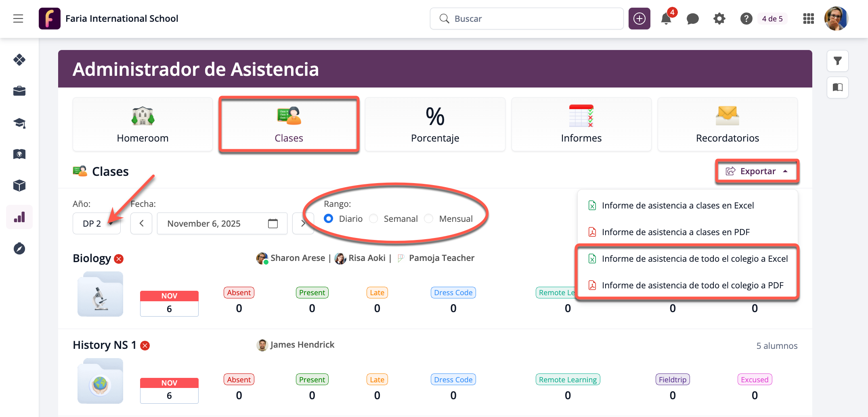Open the Año DP 2 dropdown
Viewport: 868px width, 417px height.
pyautogui.click(x=96, y=223)
